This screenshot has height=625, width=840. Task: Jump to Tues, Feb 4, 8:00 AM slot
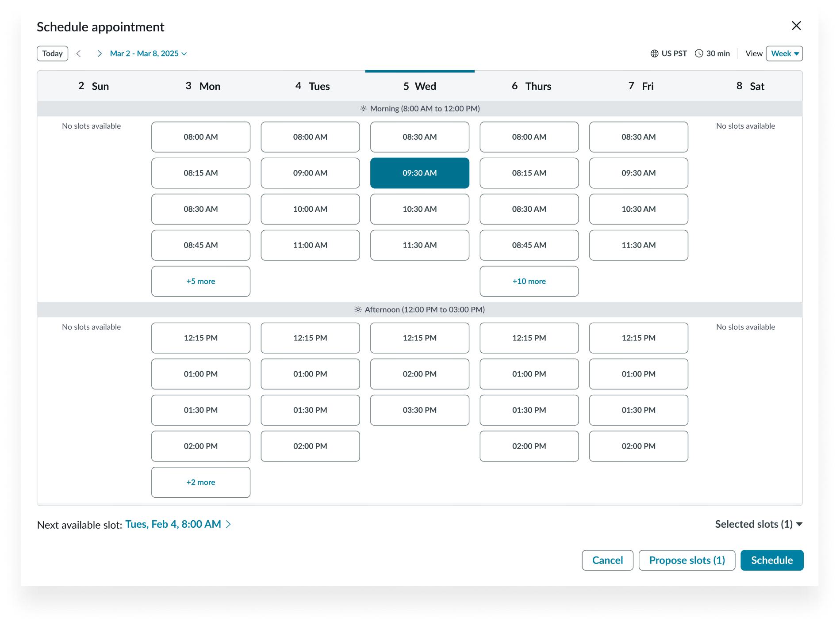pyautogui.click(x=173, y=524)
